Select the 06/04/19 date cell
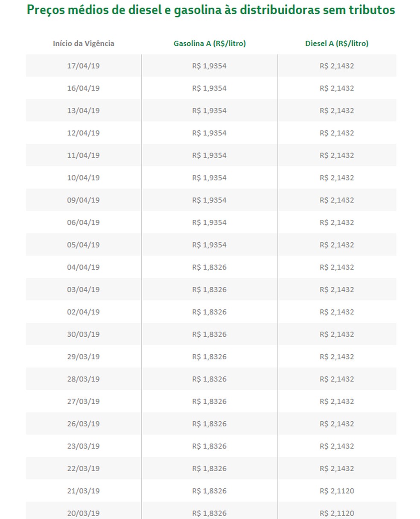420x519 pixels. 83,222
